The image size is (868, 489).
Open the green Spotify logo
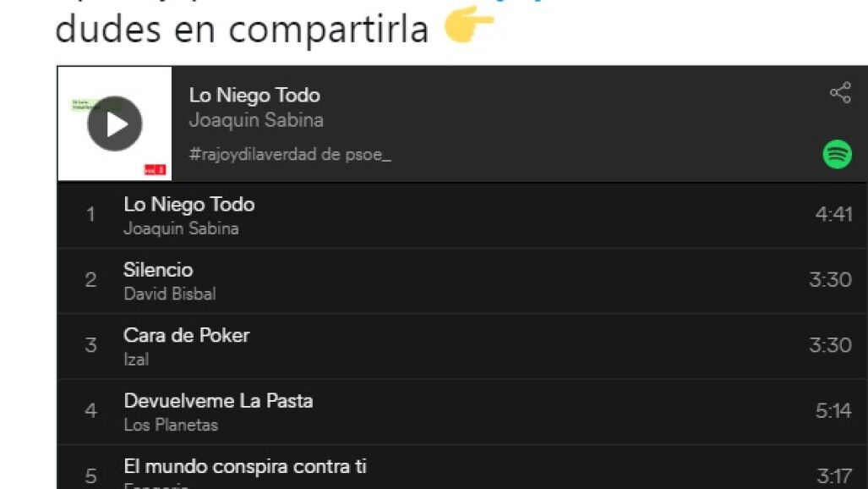pos(837,154)
